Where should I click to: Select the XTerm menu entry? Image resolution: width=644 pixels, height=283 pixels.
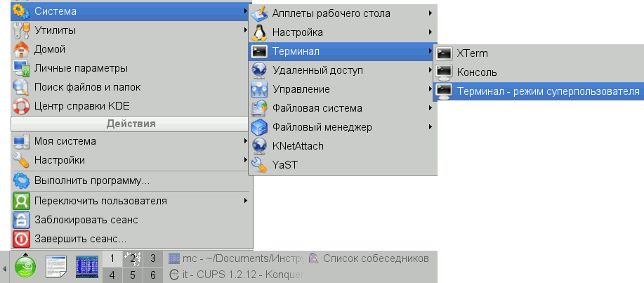[x=539, y=53]
